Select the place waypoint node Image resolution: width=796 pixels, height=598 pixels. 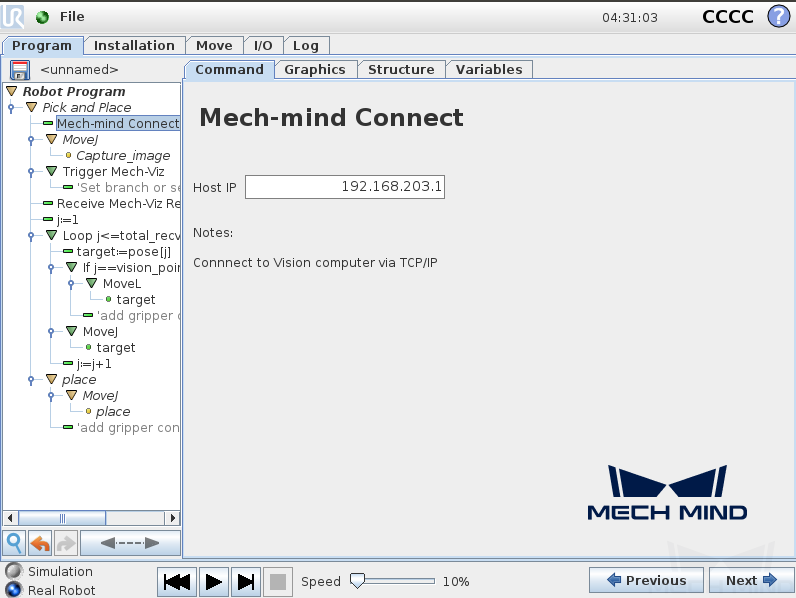coord(113,411)
